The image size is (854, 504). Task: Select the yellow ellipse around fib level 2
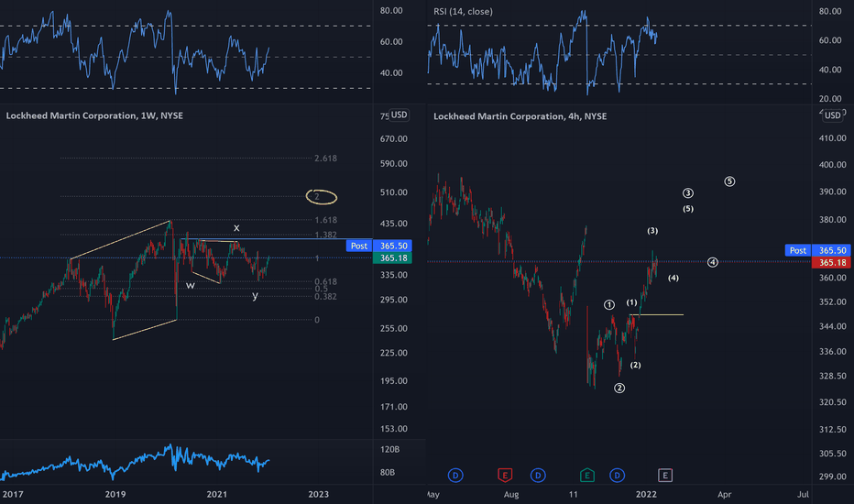pos(322,197)
